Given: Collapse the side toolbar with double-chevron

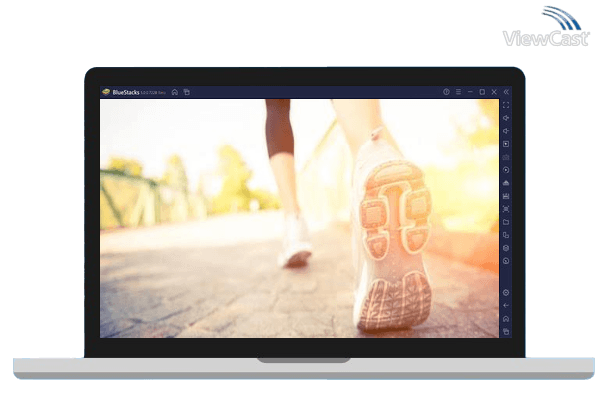Looking at the screenshot, I should (506, 92).
